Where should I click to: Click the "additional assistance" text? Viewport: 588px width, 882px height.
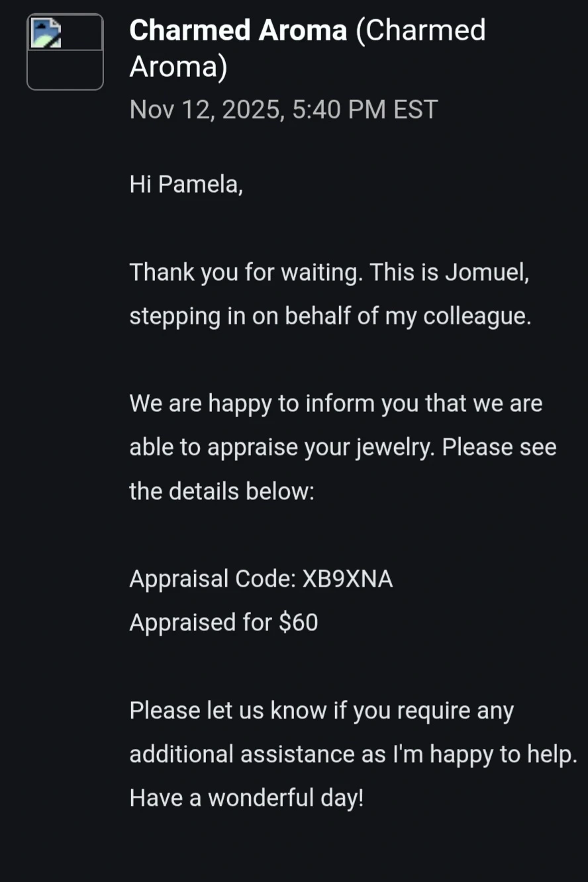[x=256, y=754]
